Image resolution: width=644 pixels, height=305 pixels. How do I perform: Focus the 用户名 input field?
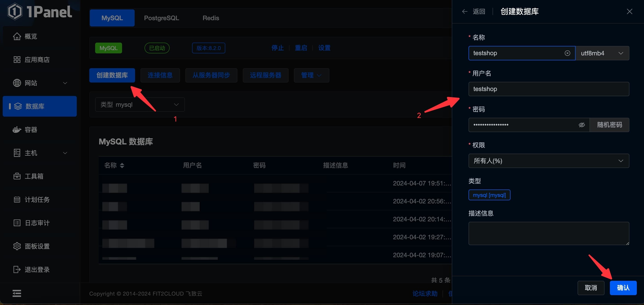(548, 89)
